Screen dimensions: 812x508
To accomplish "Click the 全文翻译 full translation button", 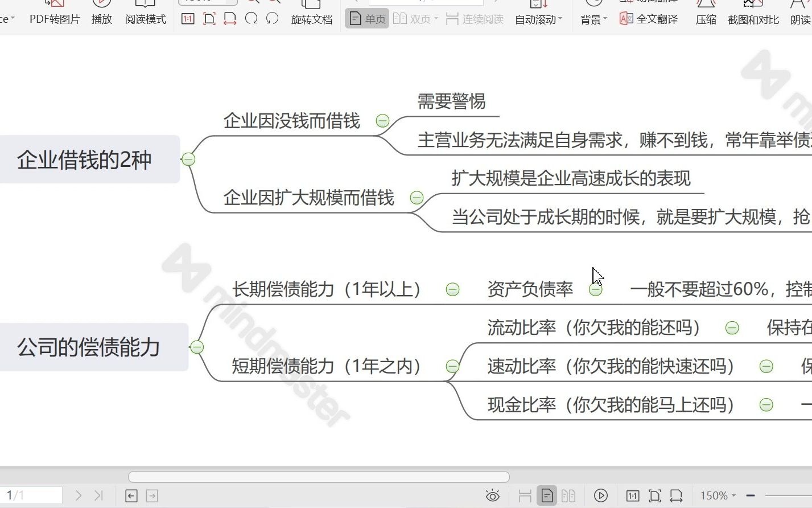I will tap(649, 19).
